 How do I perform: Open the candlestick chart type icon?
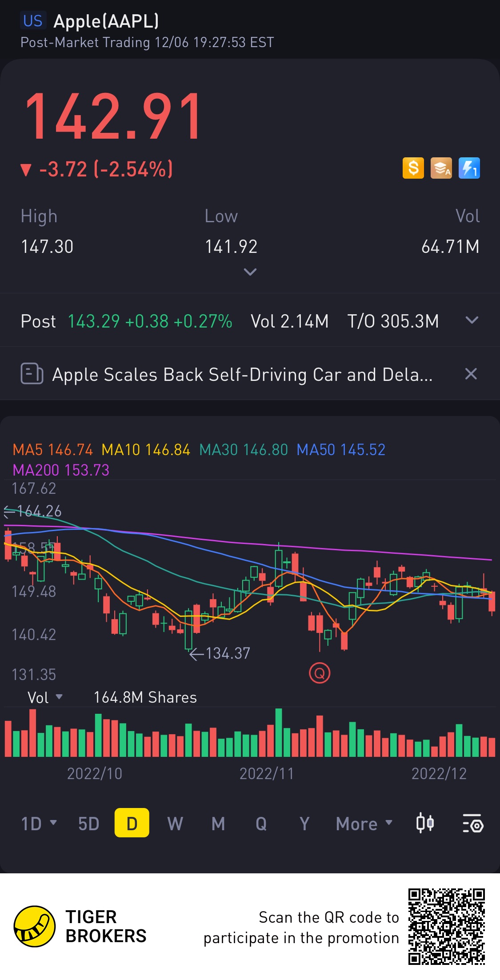(425, 823)
